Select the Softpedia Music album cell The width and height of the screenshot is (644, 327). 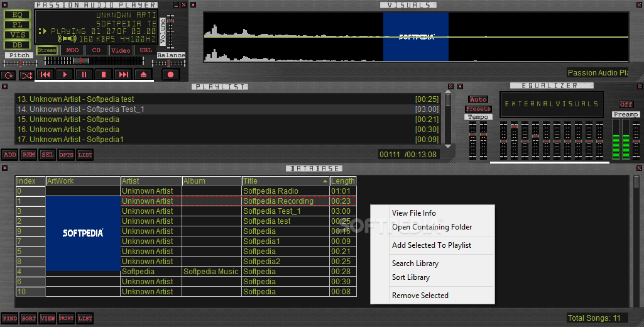pos(212,272)
